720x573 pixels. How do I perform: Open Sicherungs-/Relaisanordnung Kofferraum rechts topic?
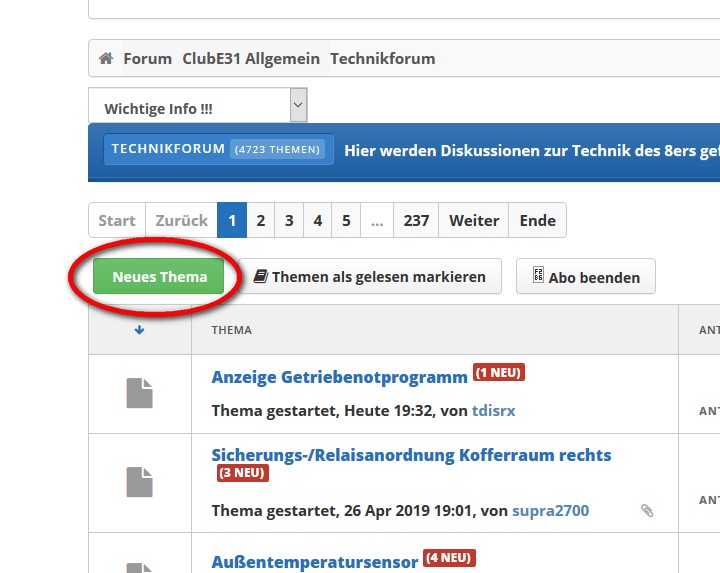tap(411, 455)
